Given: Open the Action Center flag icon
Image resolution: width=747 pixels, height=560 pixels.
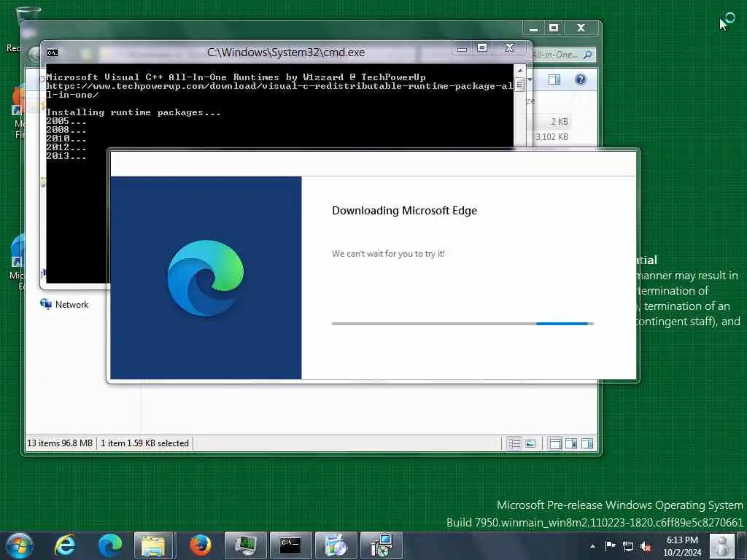Looking at the screenshot, I should pyautogui.click(x=610, y=545).
